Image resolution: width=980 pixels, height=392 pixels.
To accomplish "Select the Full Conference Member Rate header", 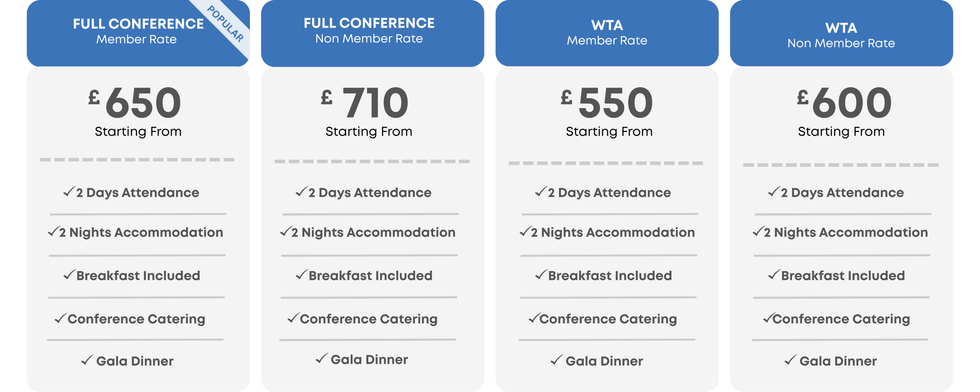I will click(x=138, y=31).
